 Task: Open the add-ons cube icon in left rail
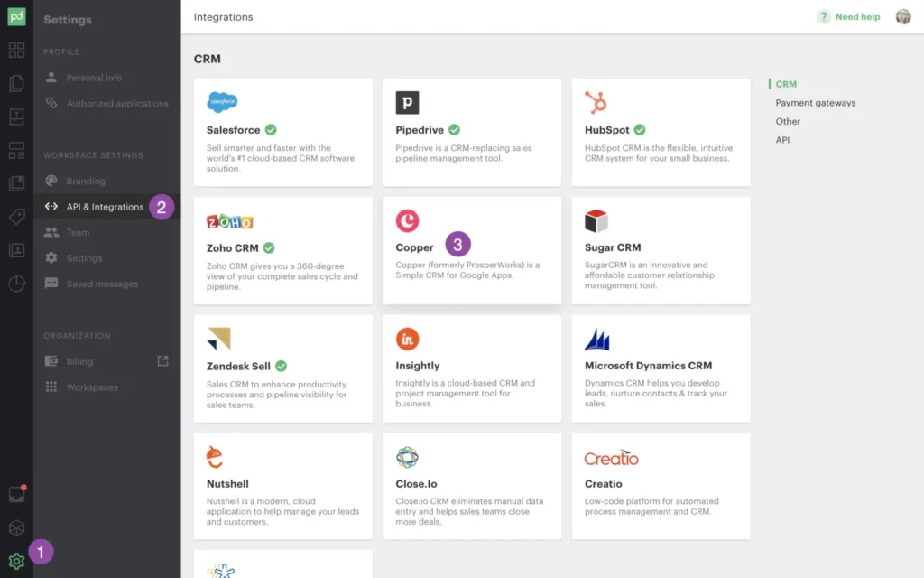pos(16,527)
